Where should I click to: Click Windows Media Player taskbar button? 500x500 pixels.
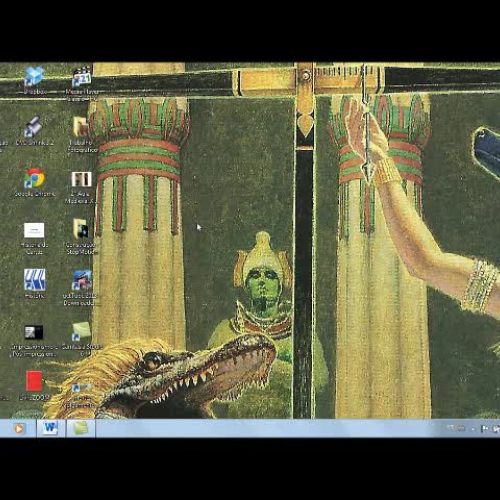coord(18,429)
